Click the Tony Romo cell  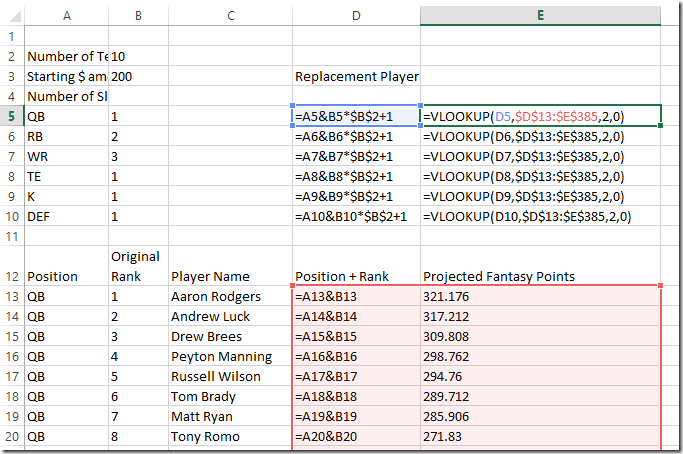230,437
